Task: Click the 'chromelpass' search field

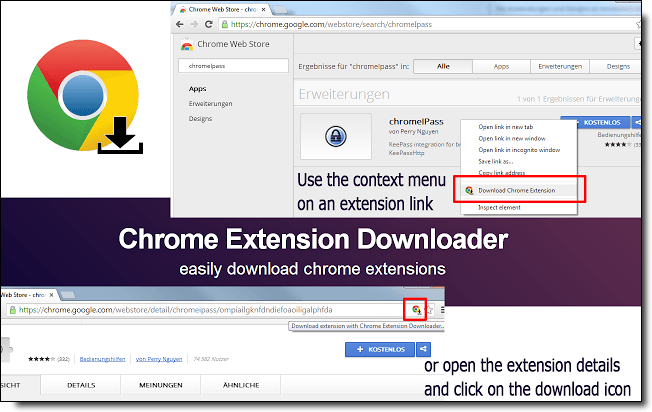Action: pyautogui.click(x=226, y=66)
